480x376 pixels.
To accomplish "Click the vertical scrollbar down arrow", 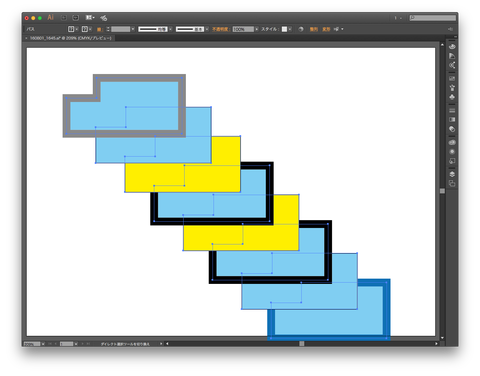I will [x=442, y=338].
